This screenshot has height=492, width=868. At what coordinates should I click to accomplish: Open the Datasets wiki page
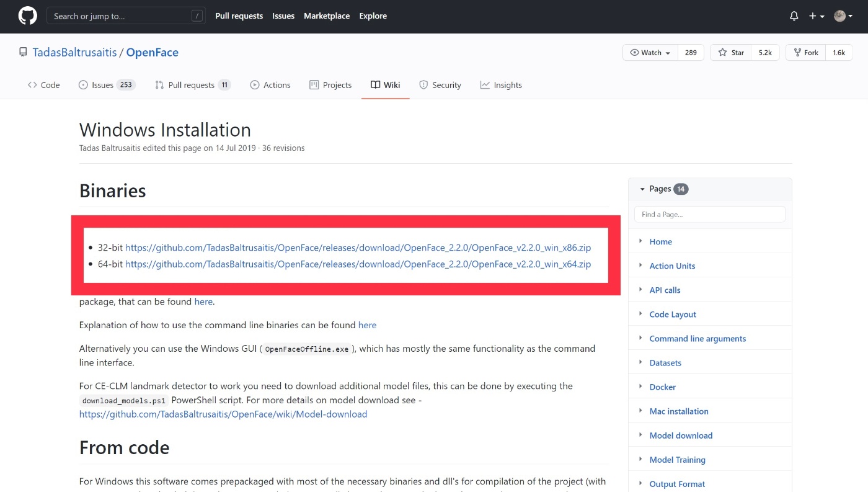tap(665, 362)
